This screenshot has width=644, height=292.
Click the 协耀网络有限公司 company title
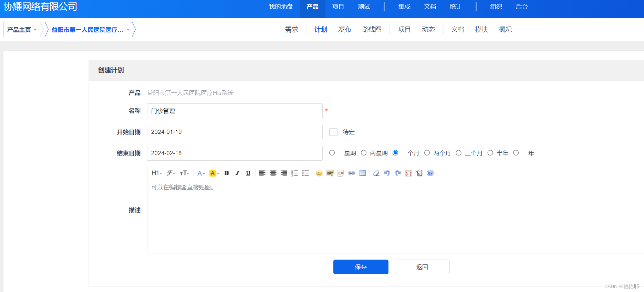pyautogui.click(x=40, y=7)
